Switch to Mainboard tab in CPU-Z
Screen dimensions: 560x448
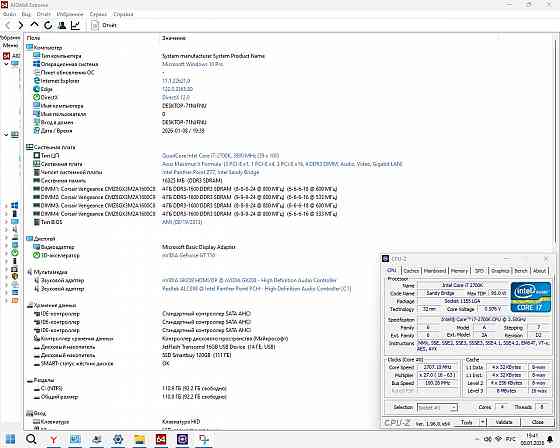[435, 271]
